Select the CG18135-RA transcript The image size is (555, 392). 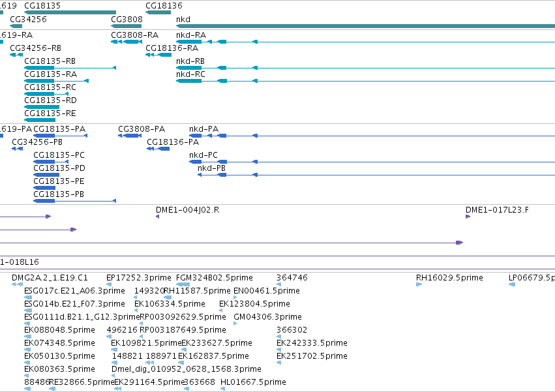click(56, 81)
